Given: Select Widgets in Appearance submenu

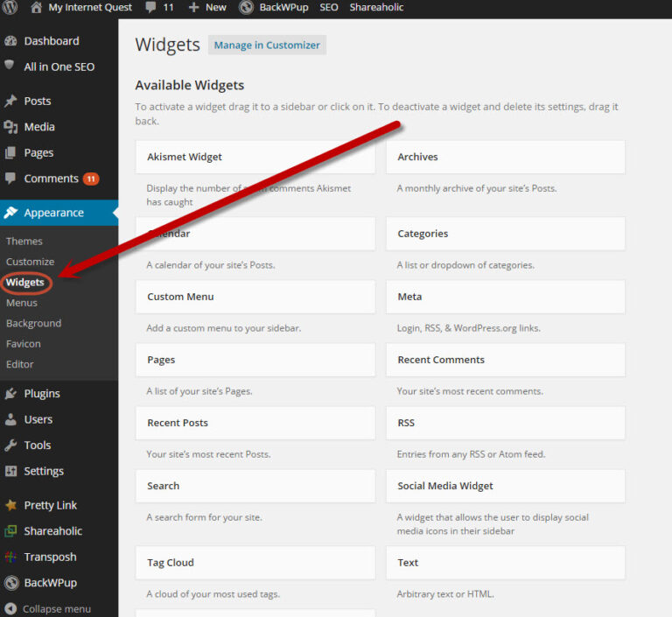Looking at the screenshot, I should tap(24, 282).
